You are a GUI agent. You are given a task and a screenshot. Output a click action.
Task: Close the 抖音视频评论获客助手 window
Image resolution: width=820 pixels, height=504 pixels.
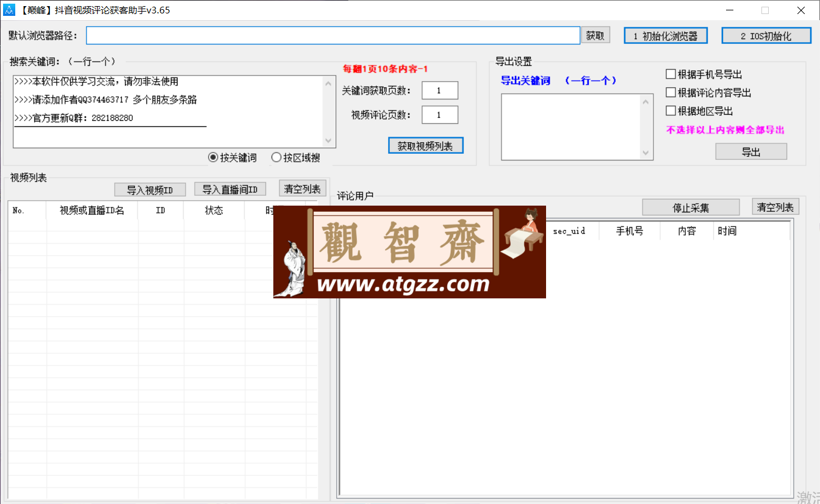pos(800,10)
